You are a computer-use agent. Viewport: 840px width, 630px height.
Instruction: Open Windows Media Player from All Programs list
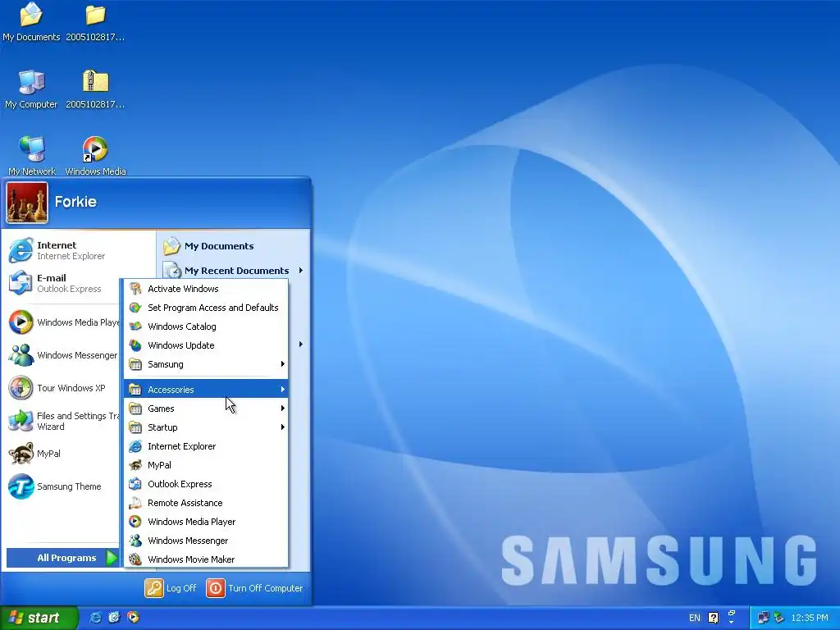[x=206, y=521]
